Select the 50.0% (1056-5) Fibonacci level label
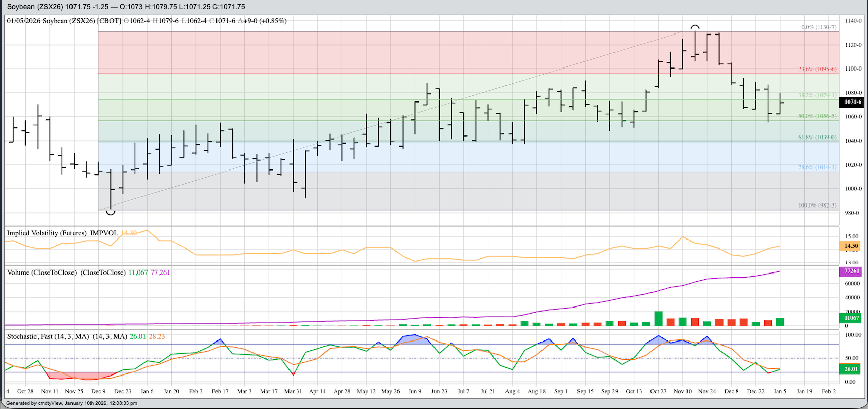Screen dimensions: 868x409 (817, 116)
